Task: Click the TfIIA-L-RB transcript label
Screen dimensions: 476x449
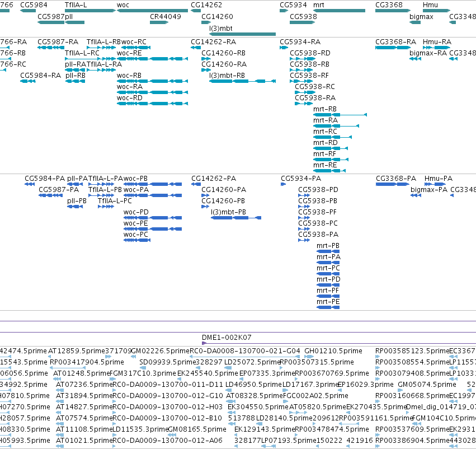Action: (103, 41)
